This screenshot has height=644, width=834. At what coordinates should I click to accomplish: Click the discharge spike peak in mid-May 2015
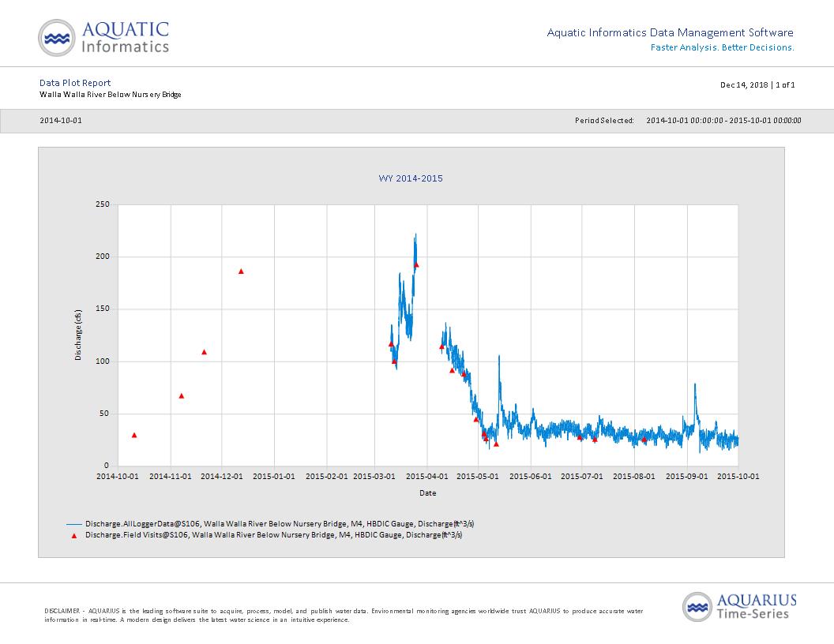(x=499, y=357)
